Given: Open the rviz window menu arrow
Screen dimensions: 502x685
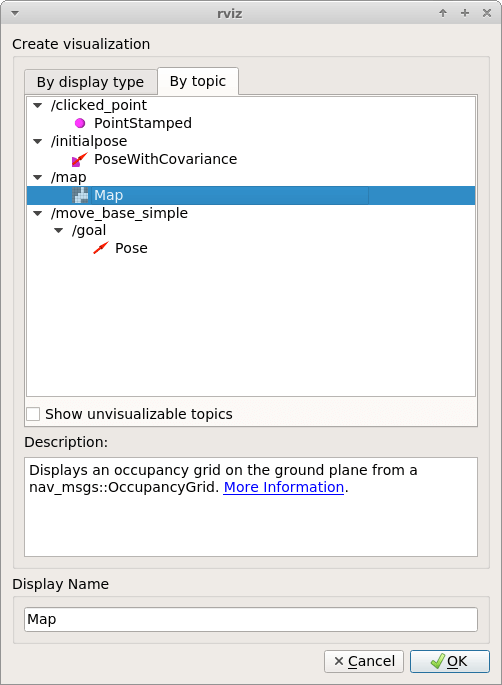Looking at the screenshot, I should click(15, 13).
